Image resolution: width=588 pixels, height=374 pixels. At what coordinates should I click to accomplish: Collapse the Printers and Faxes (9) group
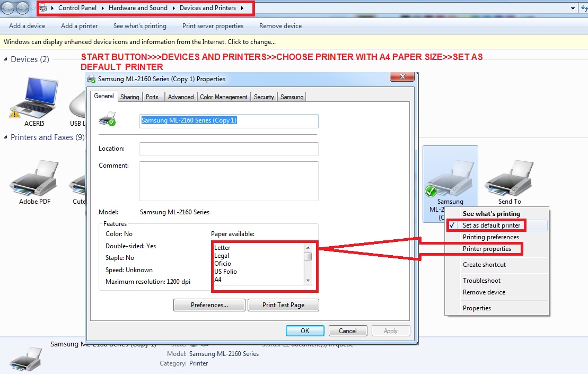6,137
